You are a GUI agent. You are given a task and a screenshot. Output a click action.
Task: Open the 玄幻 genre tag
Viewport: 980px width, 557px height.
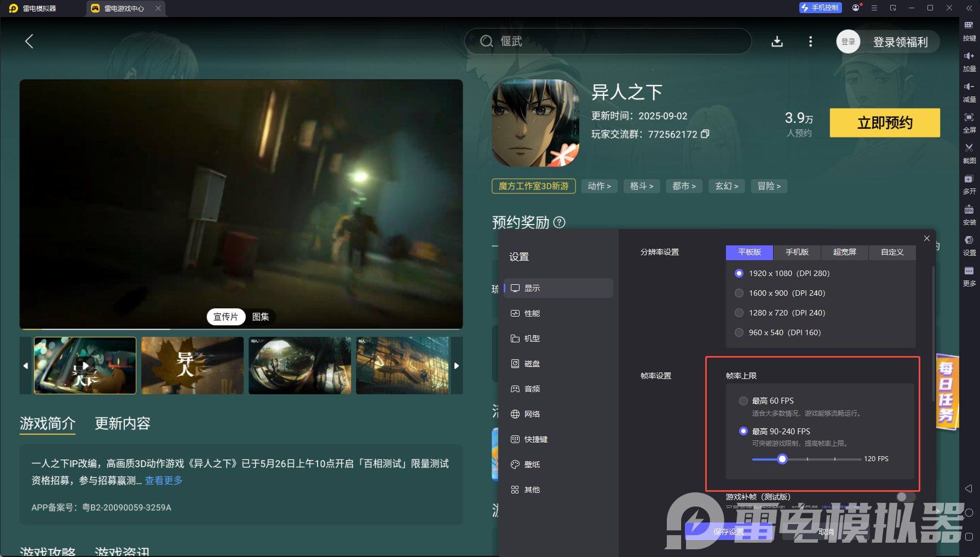[x=727, y=186]
